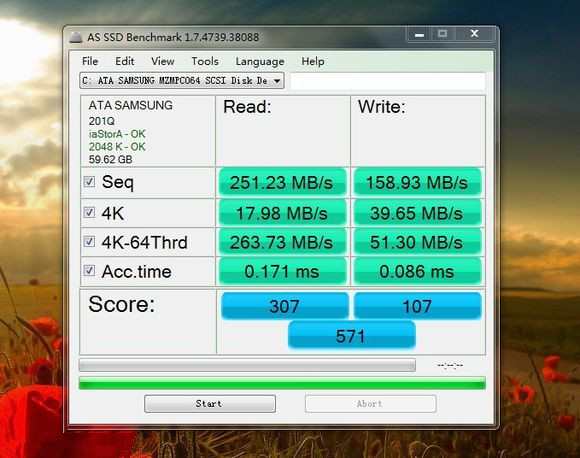Close the AS SSD Benchmark window
The width and height of the screenshot is (580, 458).
[x=475, y=34]
